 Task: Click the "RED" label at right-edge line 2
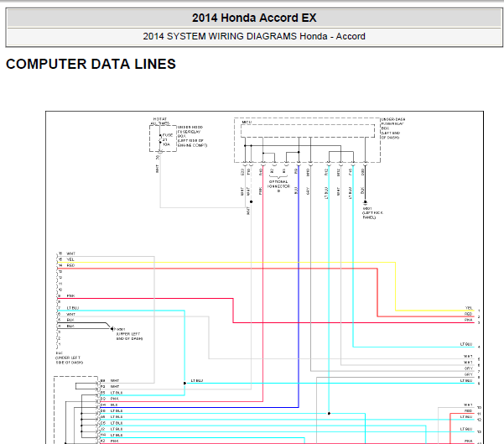[469, 314]
